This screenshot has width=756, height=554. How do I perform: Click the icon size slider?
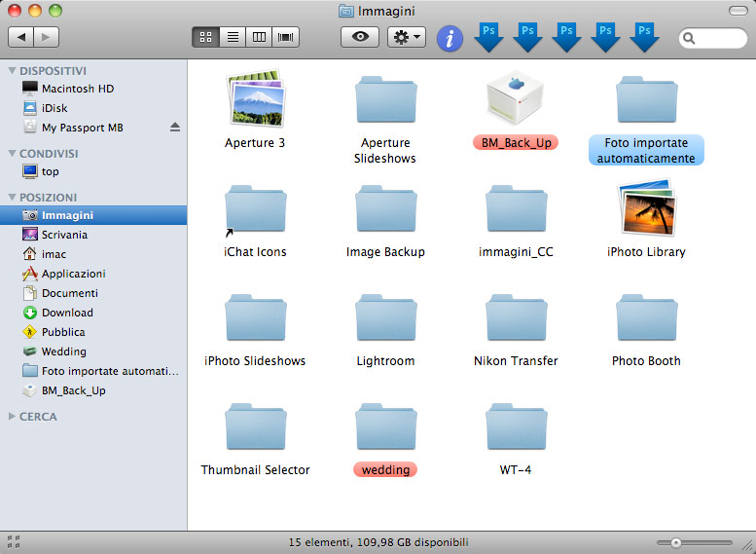click(x=695, y=543)
